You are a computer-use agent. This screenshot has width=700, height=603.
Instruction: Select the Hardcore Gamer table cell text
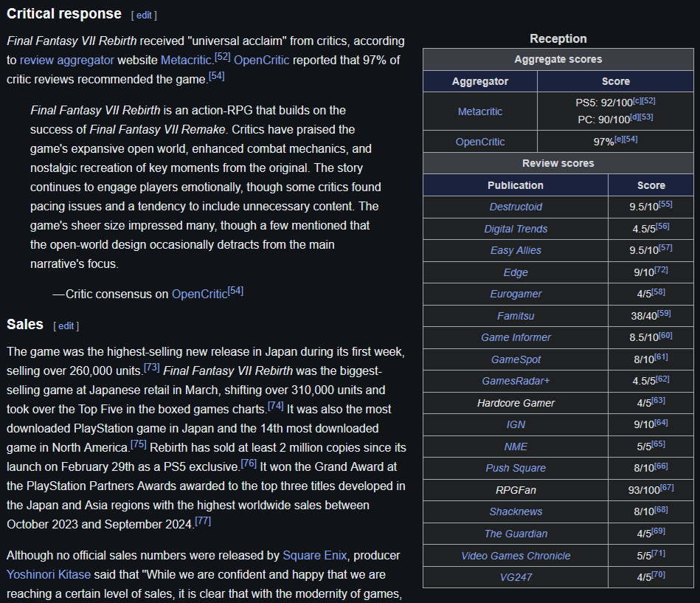click(516, 403)
